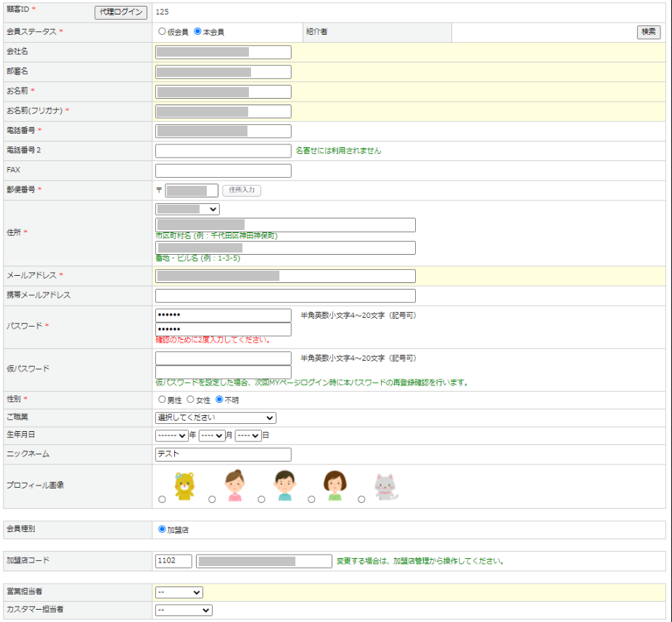
Task: Click the ニックネーム text field
Action: [223, 454]
